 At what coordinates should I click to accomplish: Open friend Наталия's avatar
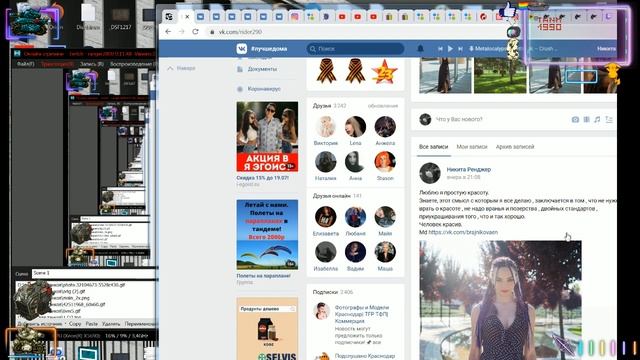(326, 162)
